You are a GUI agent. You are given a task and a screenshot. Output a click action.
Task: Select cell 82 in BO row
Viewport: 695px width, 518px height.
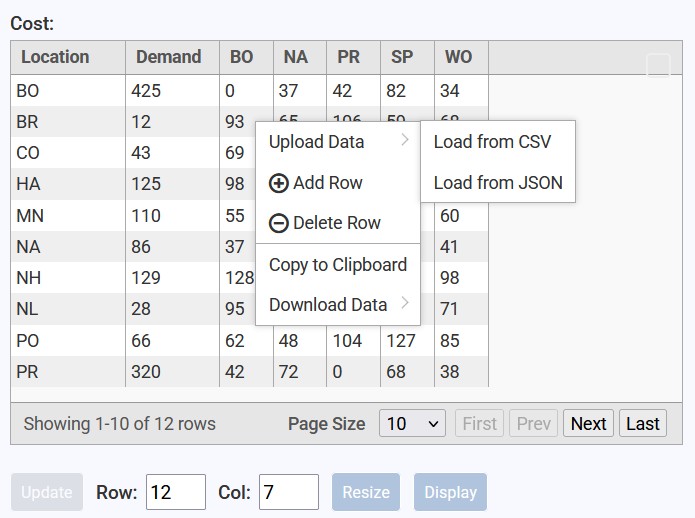(x=407, y=91)
